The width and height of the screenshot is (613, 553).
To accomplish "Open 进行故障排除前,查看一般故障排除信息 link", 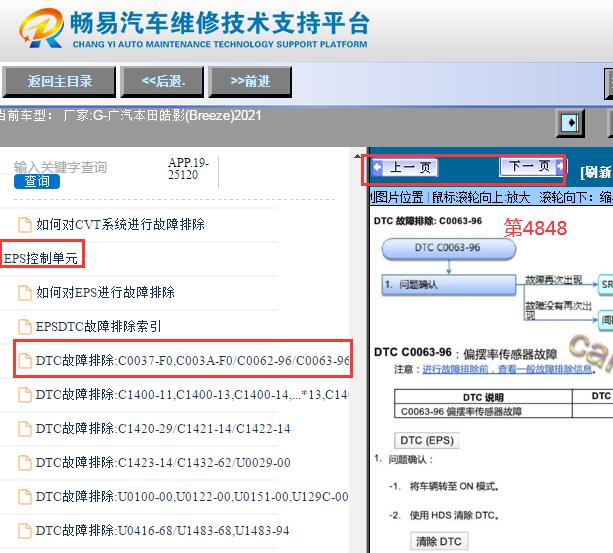I will 507,369.
